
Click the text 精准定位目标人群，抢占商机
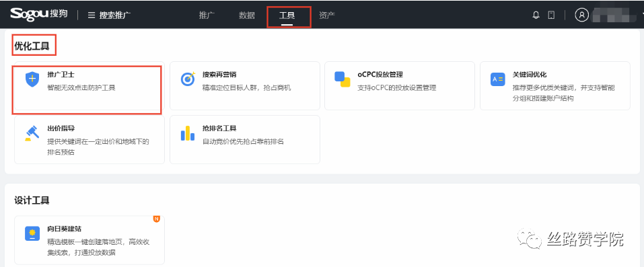tap(246, 87)
